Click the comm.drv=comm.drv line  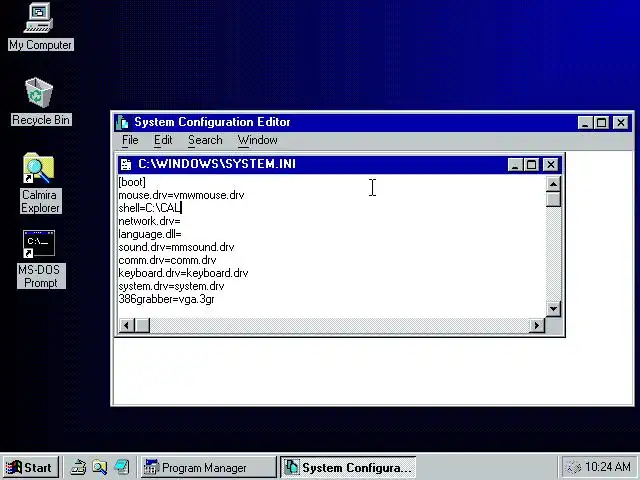point(167,260)
